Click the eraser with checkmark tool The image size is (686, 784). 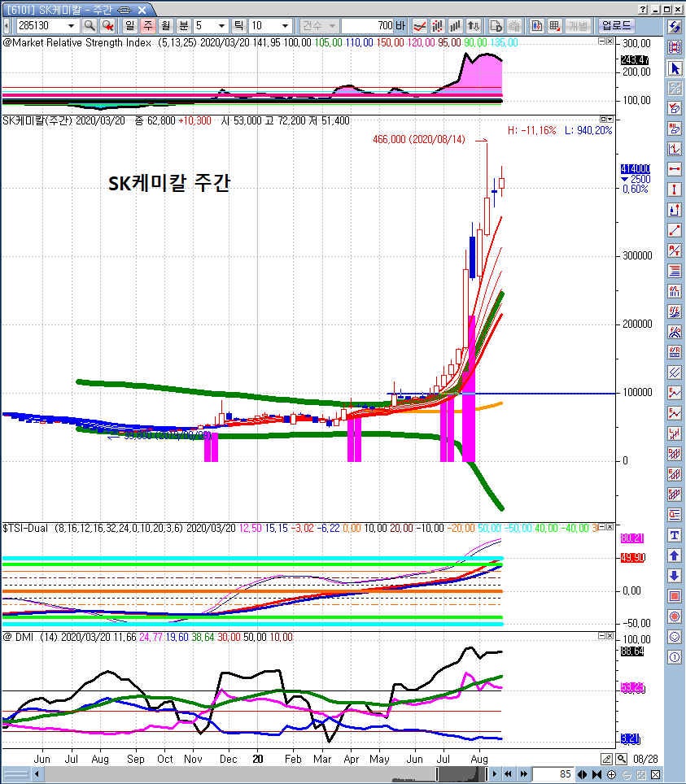[x=675, y=108]
